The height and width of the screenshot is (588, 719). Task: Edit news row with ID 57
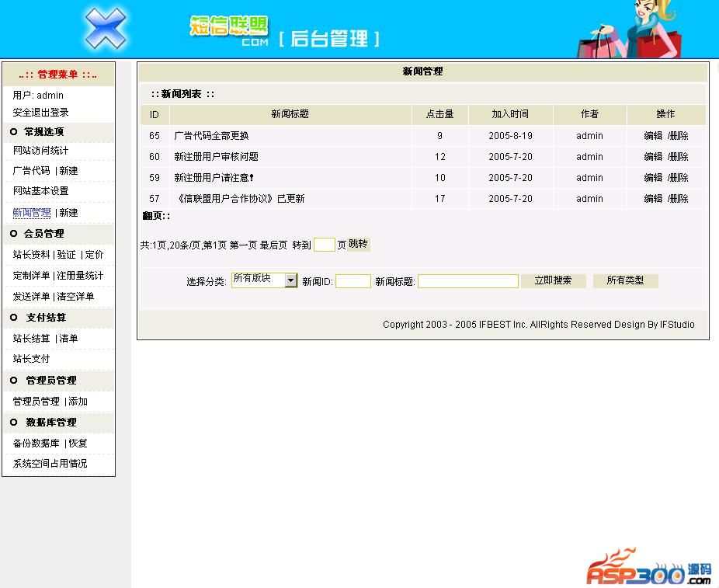653,199
